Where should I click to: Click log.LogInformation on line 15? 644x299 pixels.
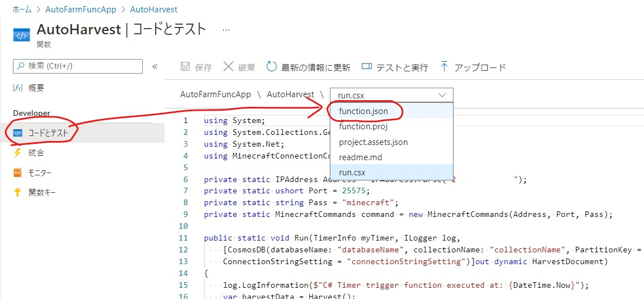point(265,285)
